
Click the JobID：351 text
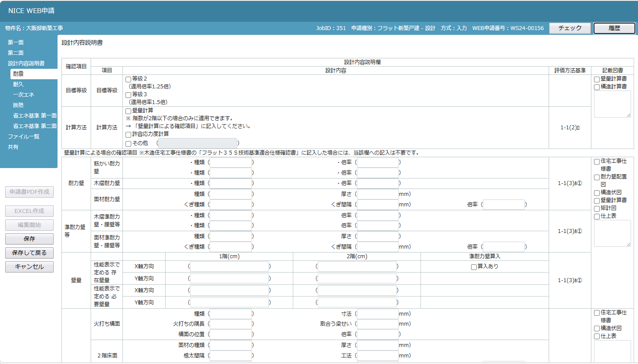tap(331, 28)
